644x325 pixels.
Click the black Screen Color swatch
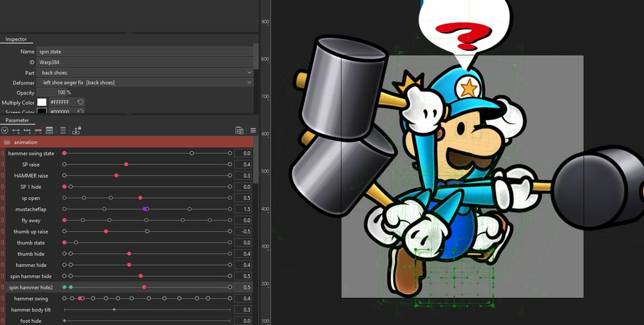(x=42, y=112)
